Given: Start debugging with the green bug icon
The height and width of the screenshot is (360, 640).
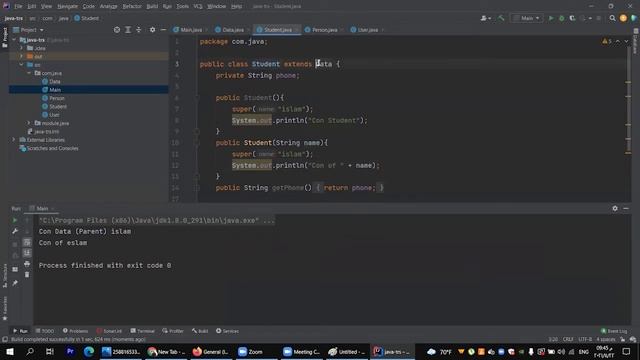Looking at the screenshot, I should (x=562, y=18).
